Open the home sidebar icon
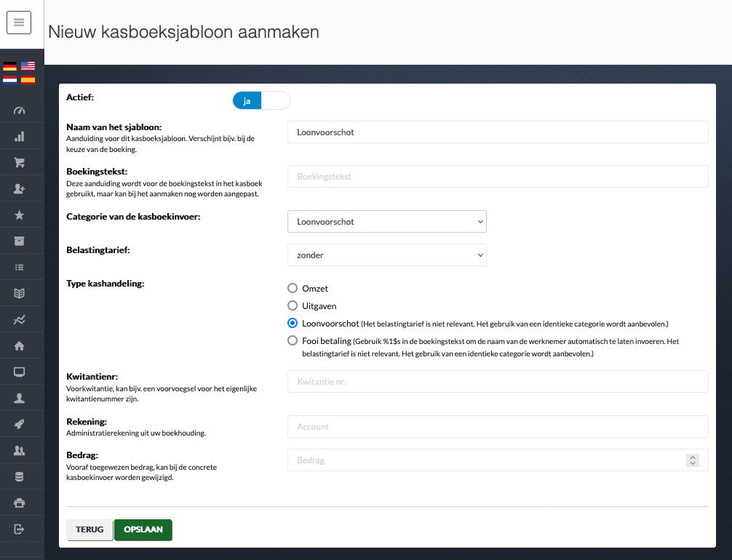Viewport: 732px width, 560px height. tap(19, 345)
